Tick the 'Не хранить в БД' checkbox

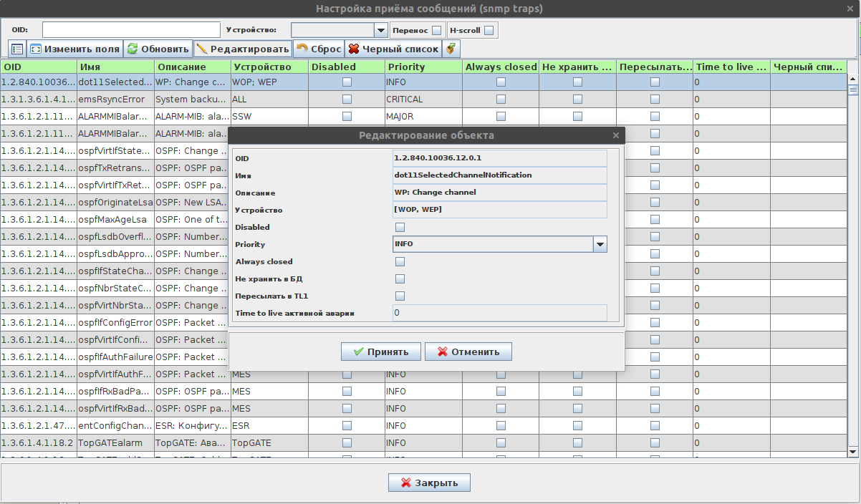pyautogui.click(x=400, y=279)
